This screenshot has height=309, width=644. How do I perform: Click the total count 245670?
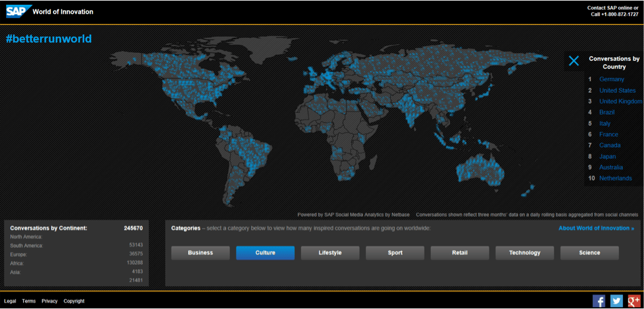tap(133, 228)
